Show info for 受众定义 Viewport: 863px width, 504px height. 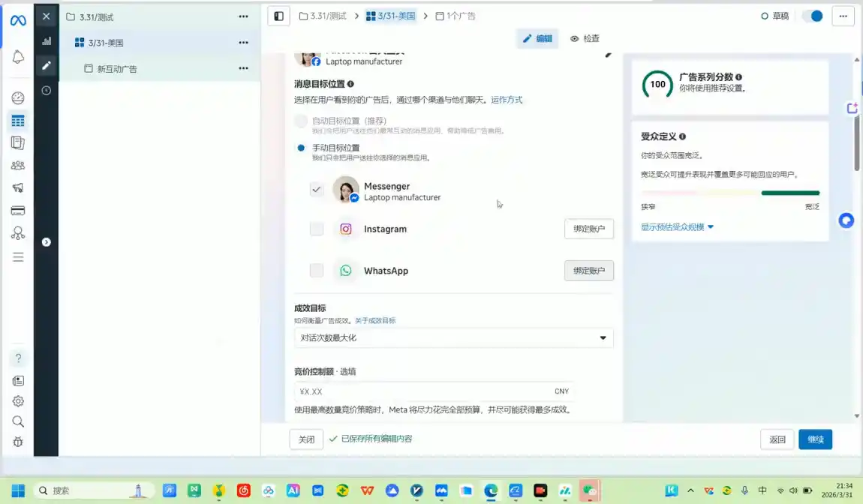682,136
